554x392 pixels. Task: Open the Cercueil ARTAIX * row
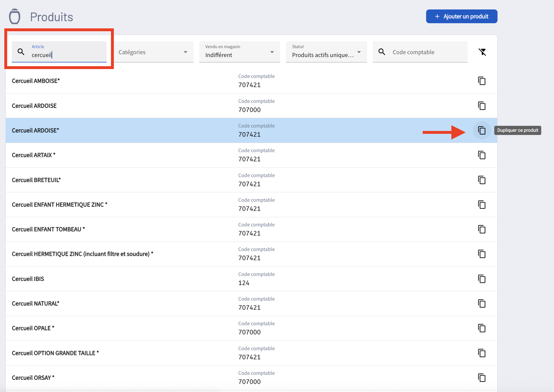coord(251,155)
